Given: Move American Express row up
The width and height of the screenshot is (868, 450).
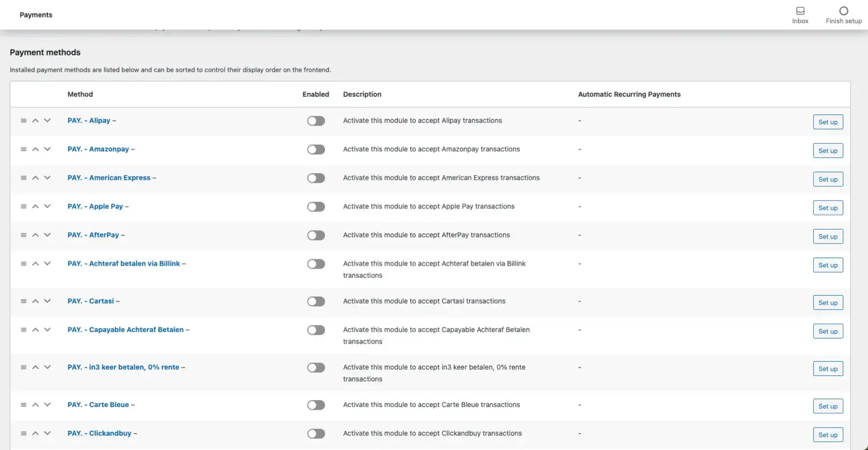Looking at the screenshot, I should [36, 178].
